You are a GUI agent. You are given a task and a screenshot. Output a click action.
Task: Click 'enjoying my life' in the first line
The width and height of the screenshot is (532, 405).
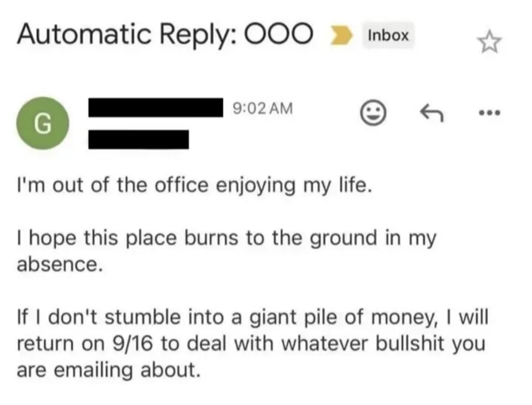click(294, 186)
